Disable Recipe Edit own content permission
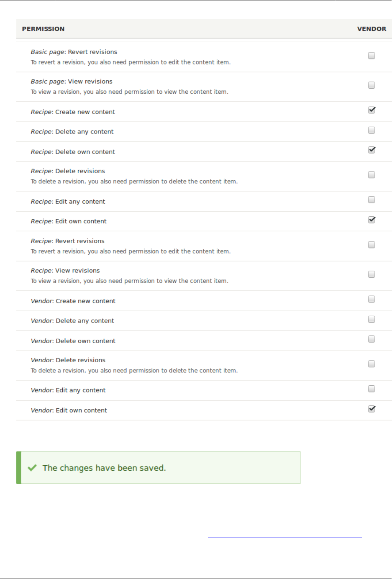392x579 pixels. coord(372,220)
